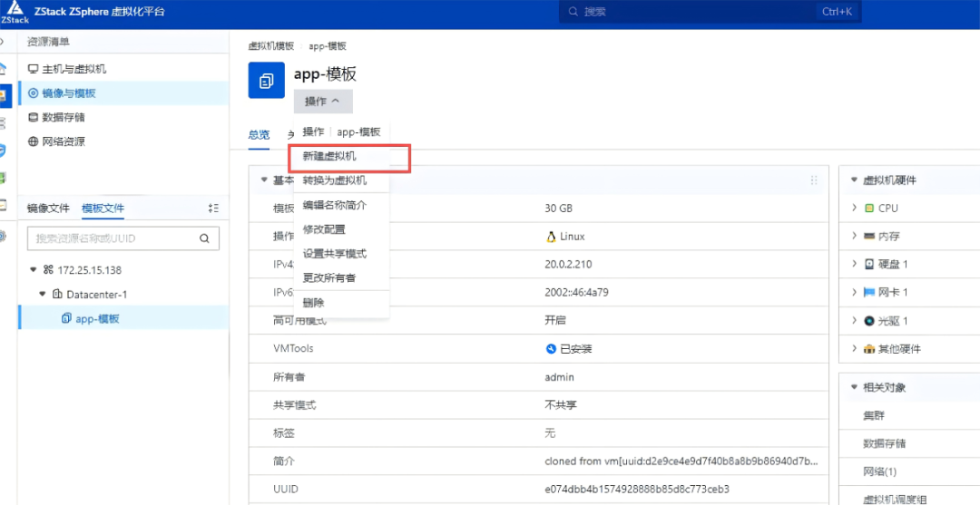Collapse the 172.25.15.138 tree node
Screen dimensions: 980x505
tap(34, 270)
